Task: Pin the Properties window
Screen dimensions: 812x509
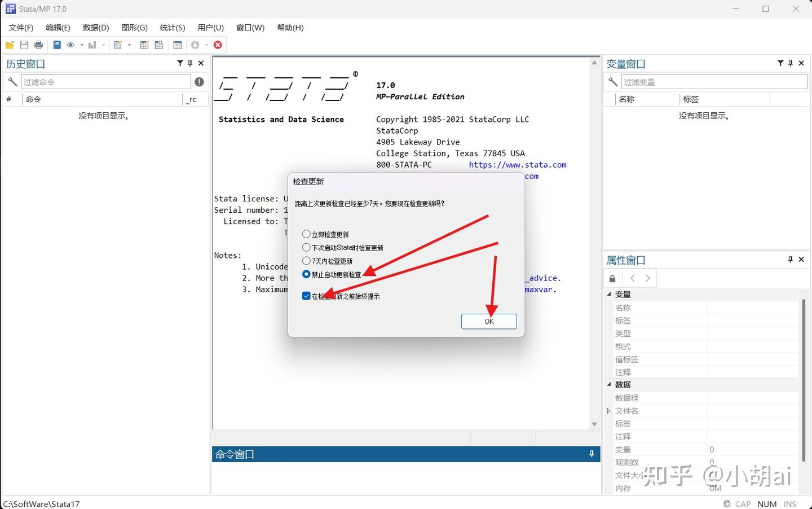Action: pyautogui.click(x=791, y=260)
